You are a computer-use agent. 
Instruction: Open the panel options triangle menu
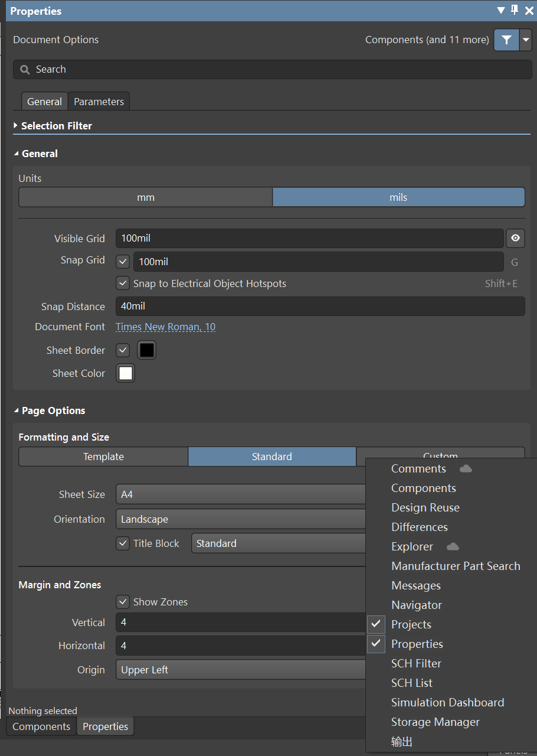501,11
